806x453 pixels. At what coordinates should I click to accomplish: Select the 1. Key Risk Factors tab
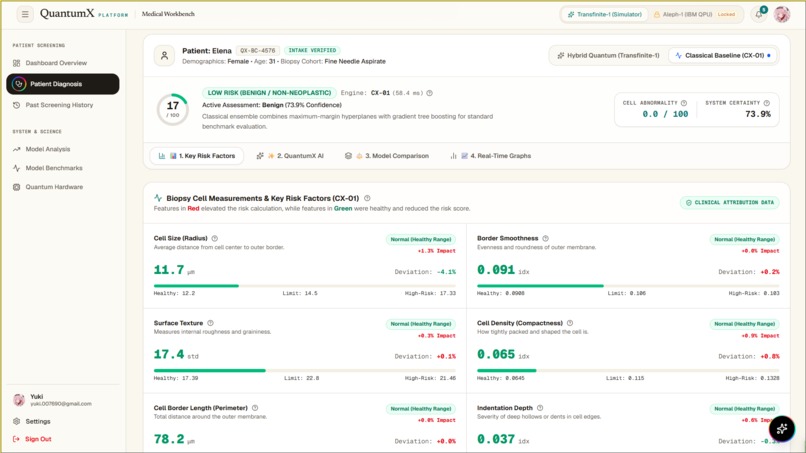196,156
